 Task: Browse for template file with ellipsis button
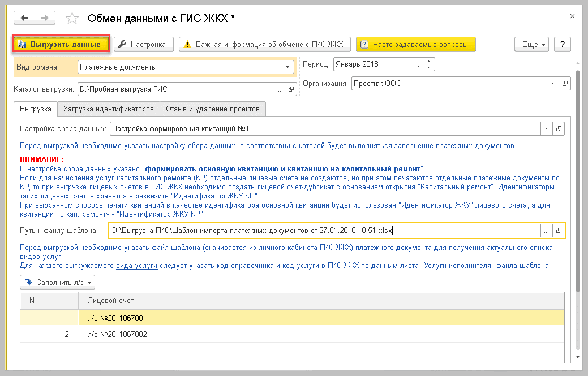(x=546, y=230)
